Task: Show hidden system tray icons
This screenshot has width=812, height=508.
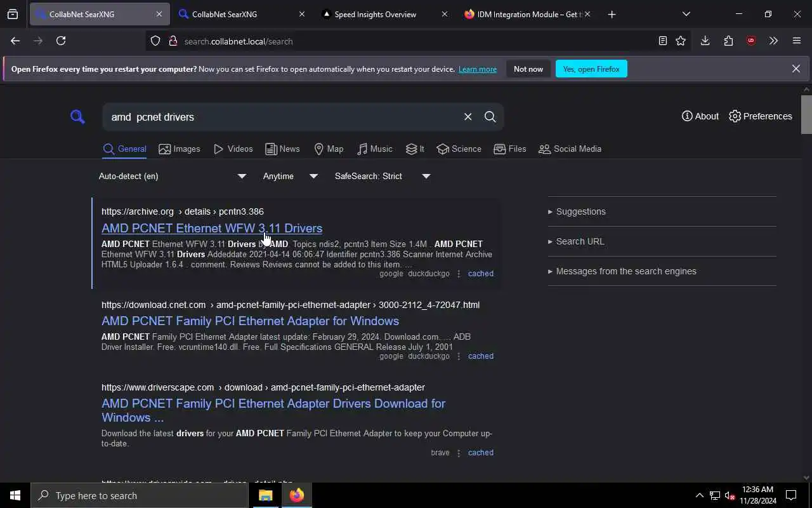Action: (x=699, y=495)
